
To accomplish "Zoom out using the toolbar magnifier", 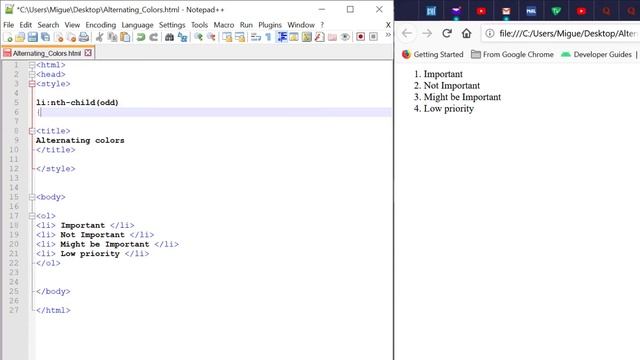I will (211, 37).
